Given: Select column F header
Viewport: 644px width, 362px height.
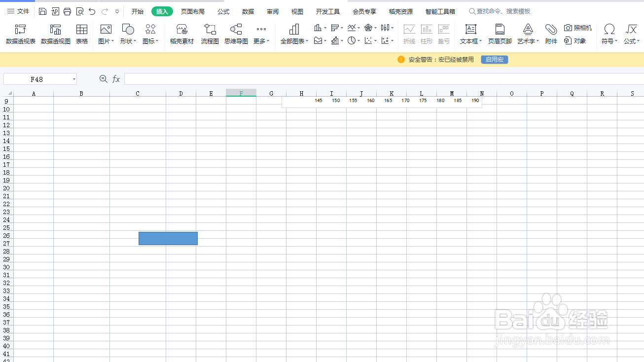Looking at the screenshot, I should (241, 93).
